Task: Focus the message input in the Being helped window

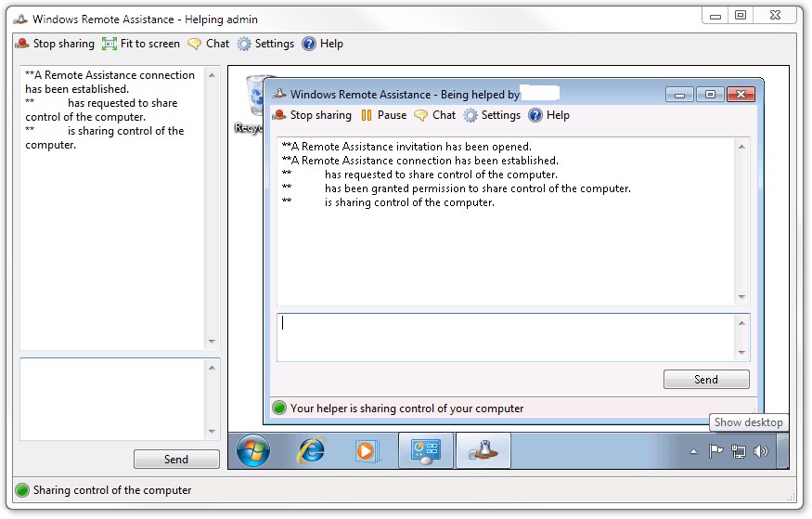Action: 506,338
